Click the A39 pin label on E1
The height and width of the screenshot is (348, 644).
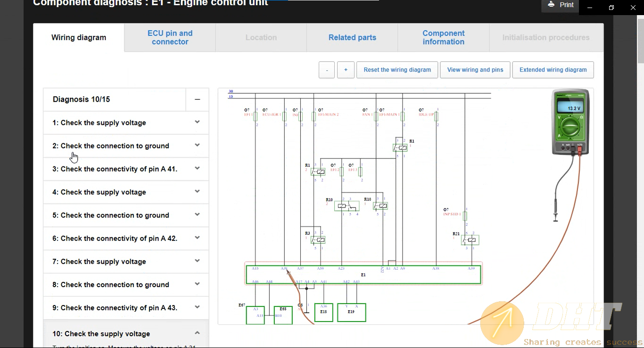[471, 268]
